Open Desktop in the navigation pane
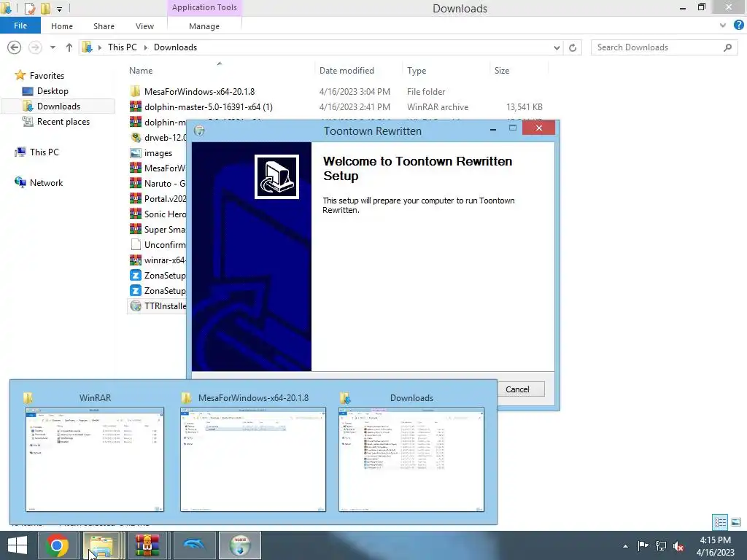Screen dimensions: 747x560 (x=53, y=91)
